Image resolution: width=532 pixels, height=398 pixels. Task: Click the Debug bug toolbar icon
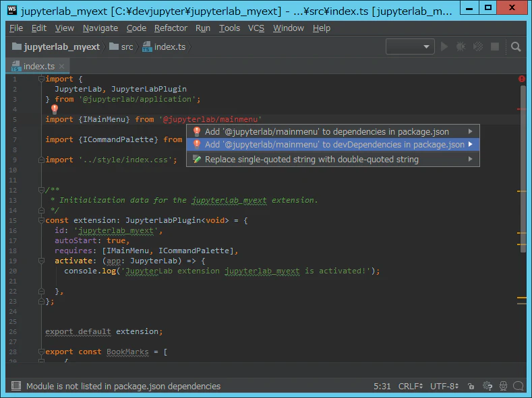(x=461, y=46)
